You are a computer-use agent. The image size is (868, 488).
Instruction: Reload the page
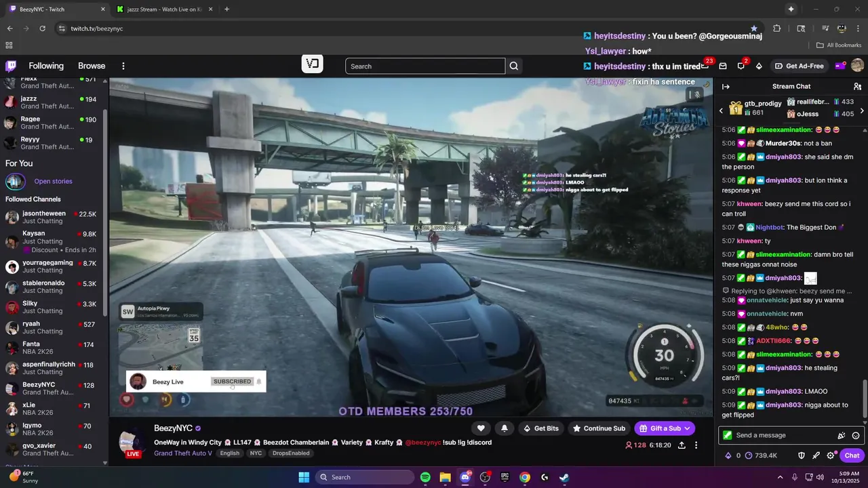42,28
